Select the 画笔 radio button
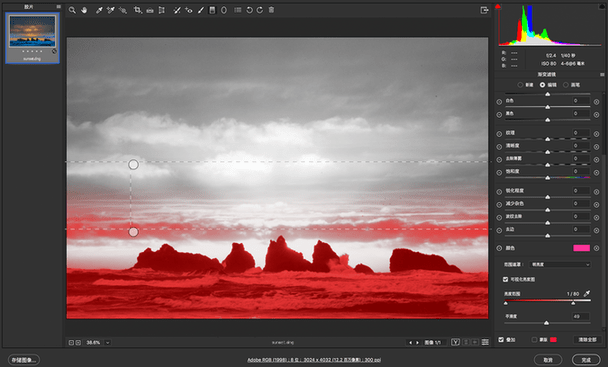 pyautogui.click(x=566, y=85)
